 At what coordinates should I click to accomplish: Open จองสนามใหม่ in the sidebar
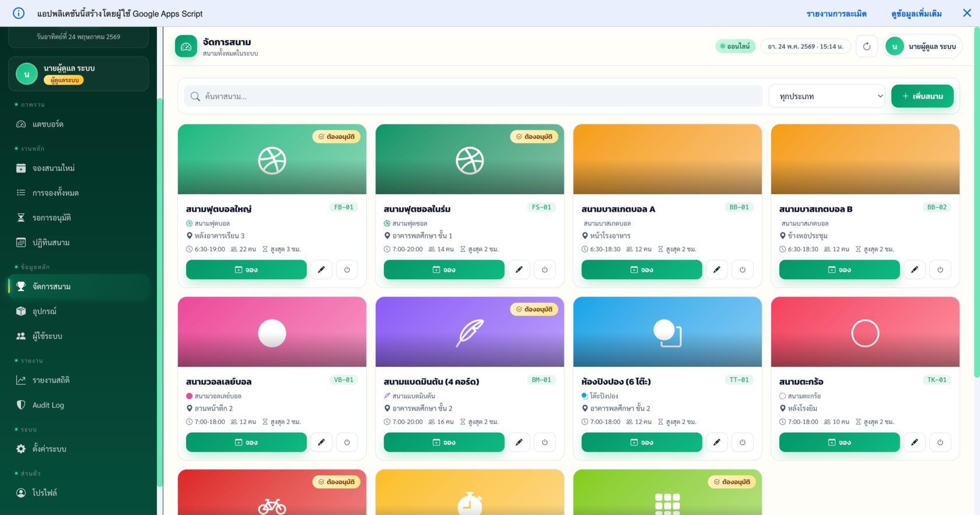point(79,168)
